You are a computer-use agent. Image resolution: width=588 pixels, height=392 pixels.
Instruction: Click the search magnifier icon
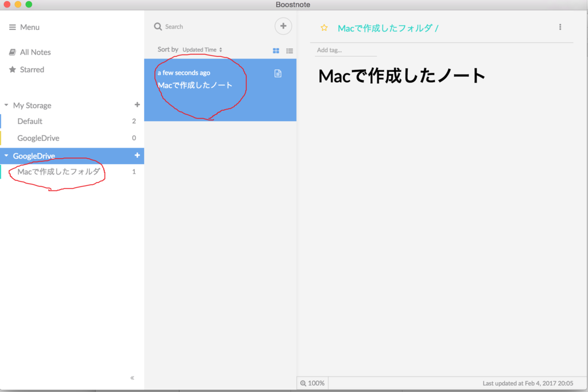(158, 26)
